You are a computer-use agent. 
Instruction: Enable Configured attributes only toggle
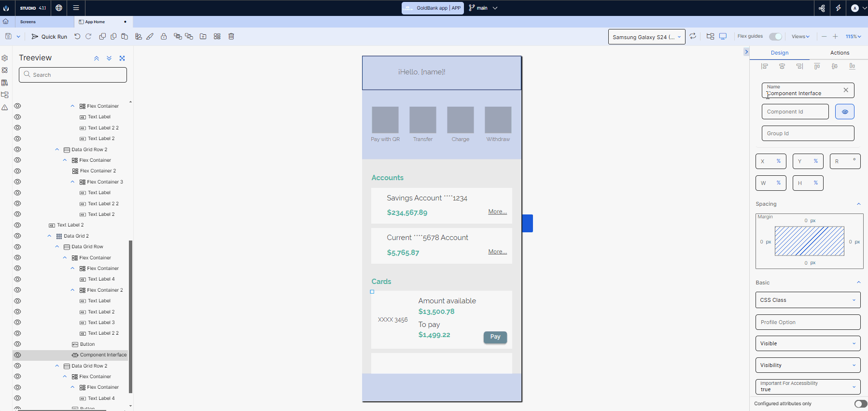tap(860, 404)
